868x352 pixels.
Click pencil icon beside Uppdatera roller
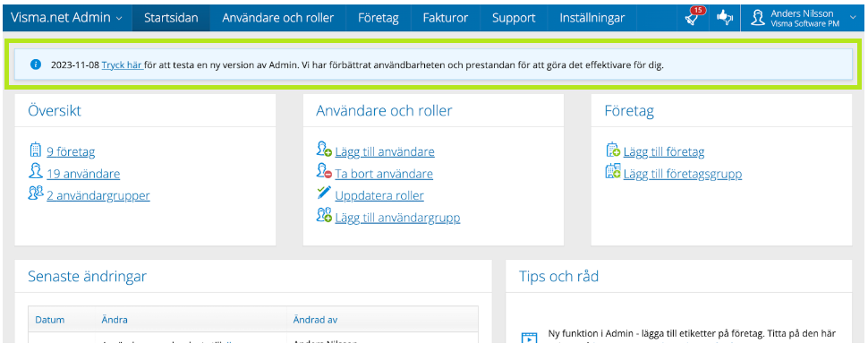click(324, 193)
